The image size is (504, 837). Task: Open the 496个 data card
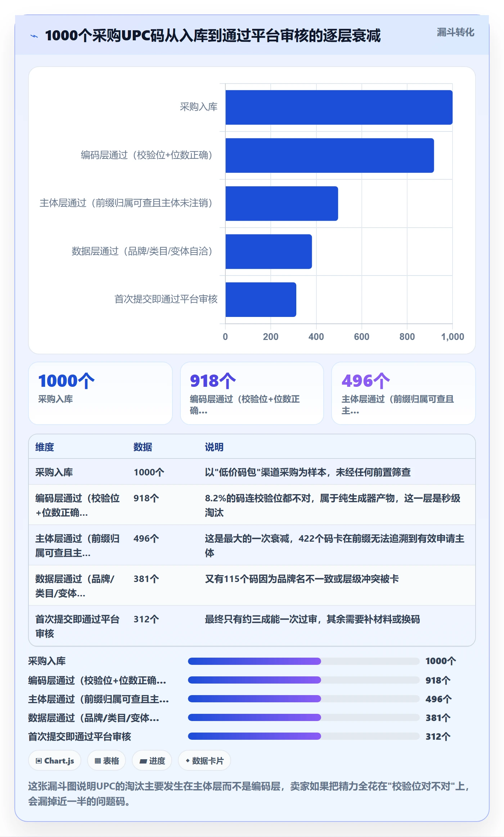pyautogui.click(x=404, y=393)
